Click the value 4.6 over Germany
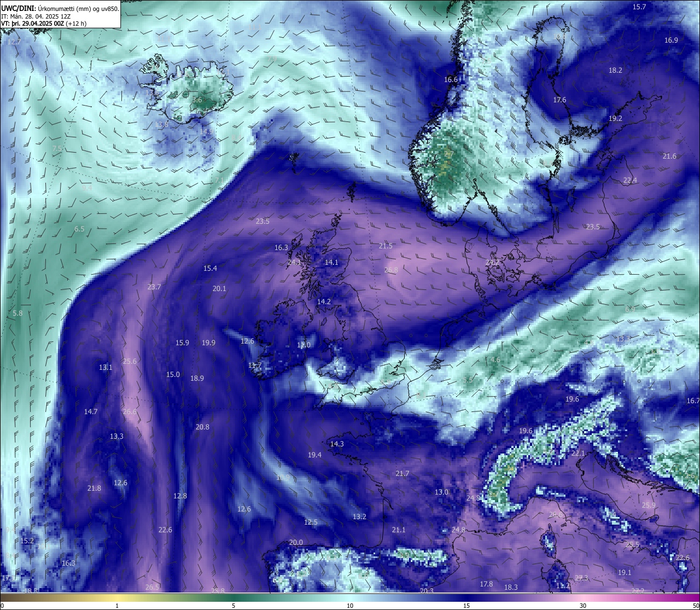 click(495, 359)
